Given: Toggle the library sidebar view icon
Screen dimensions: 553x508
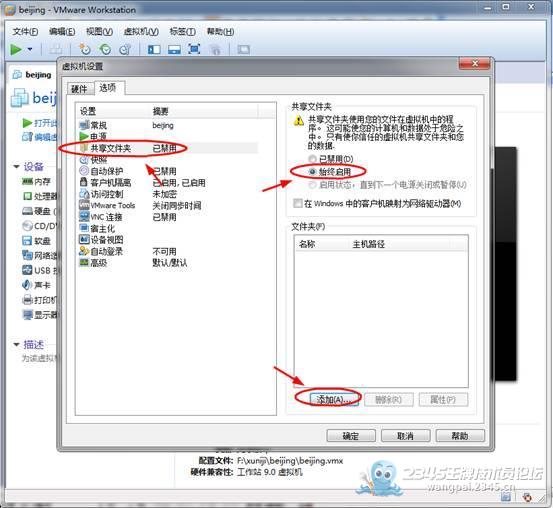Looking at the screenshot, I should [x=154, y=49].
